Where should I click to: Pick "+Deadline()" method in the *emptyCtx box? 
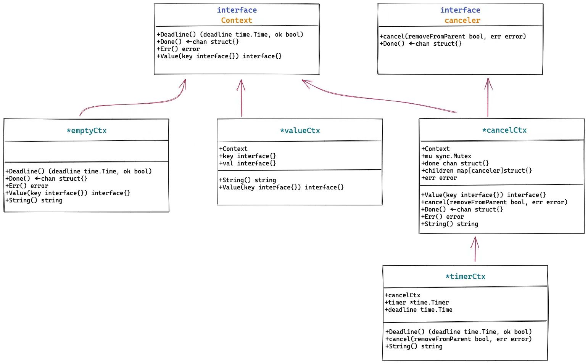[79, 171]
